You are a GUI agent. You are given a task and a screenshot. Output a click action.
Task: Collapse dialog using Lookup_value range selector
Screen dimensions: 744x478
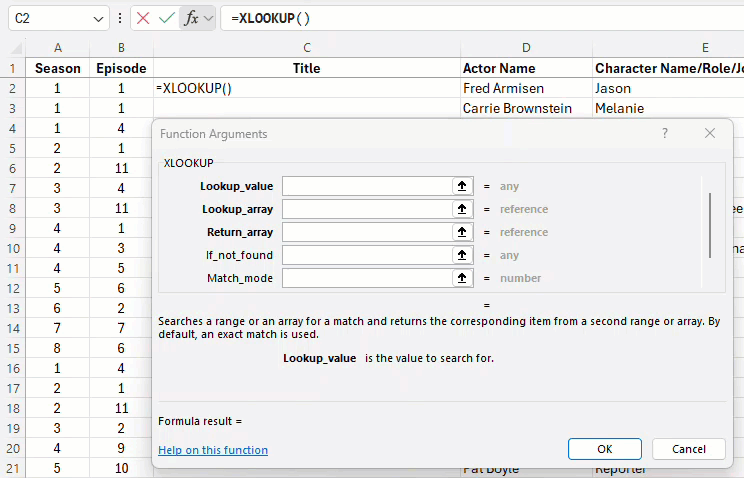[461, 186]
